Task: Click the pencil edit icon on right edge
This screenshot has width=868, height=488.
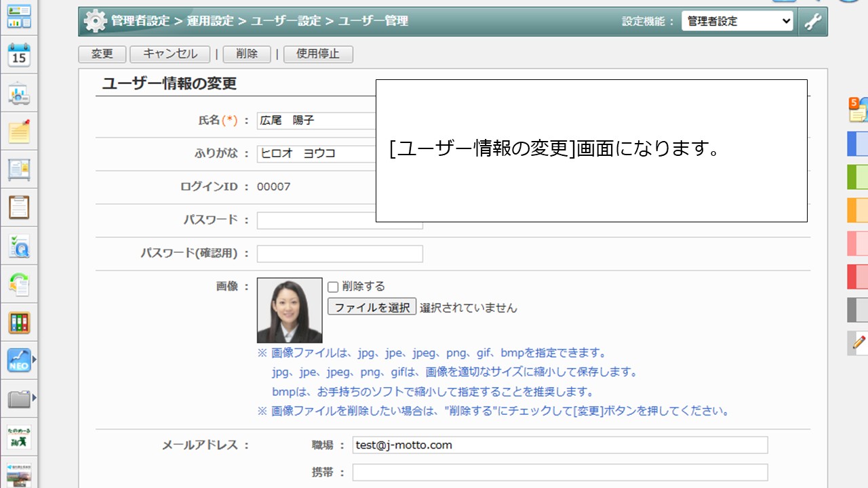Action: coord(859,343)
